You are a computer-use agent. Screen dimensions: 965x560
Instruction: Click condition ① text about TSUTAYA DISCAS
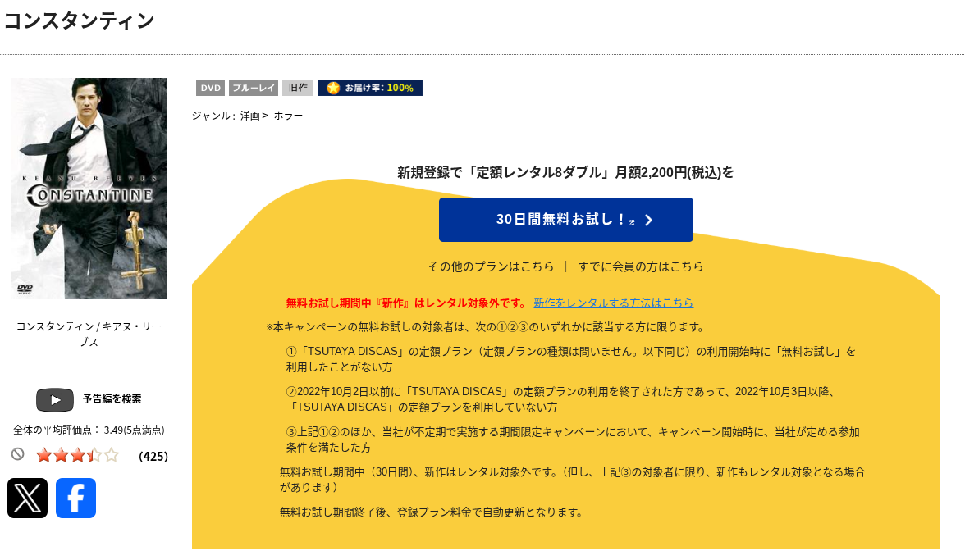point(571,359)
